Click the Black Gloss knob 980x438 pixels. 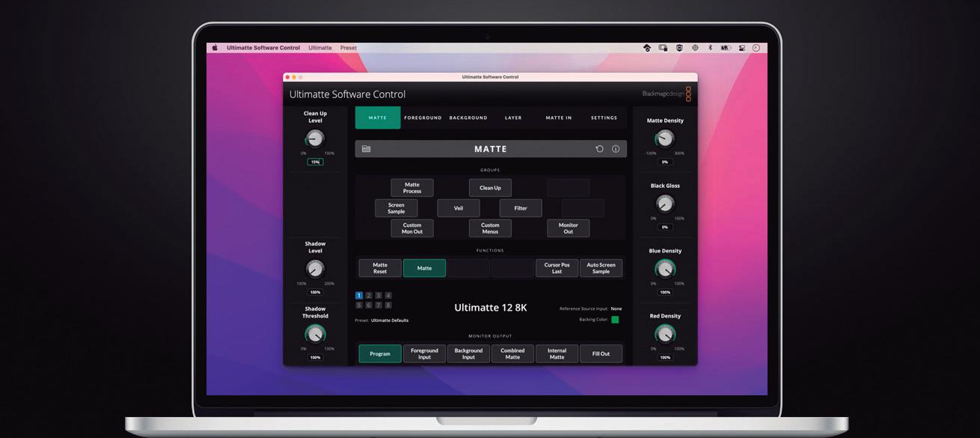point(665,204)
